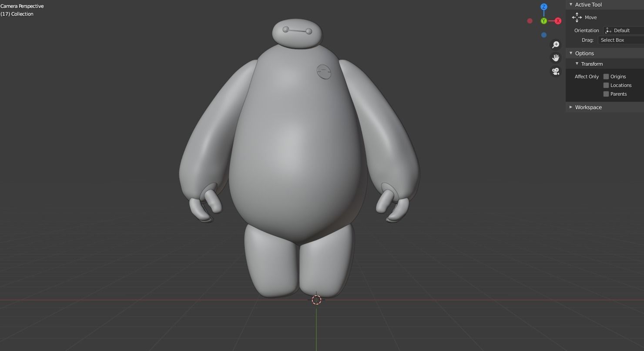Screen dimensions: 644x351
Task: Enable Affect Only Locations checkbox
Action: point(606,85)
